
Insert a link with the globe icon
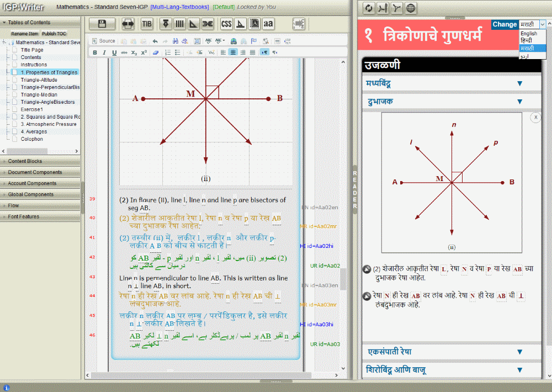(x=233, y=41)
